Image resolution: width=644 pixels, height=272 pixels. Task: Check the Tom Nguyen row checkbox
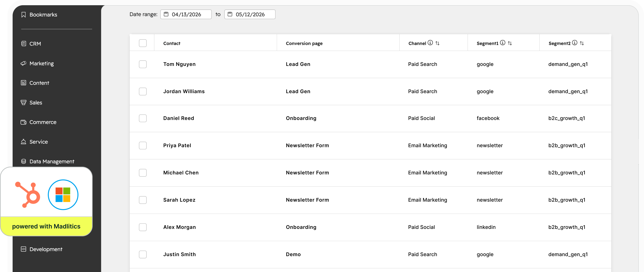(143, 64)
